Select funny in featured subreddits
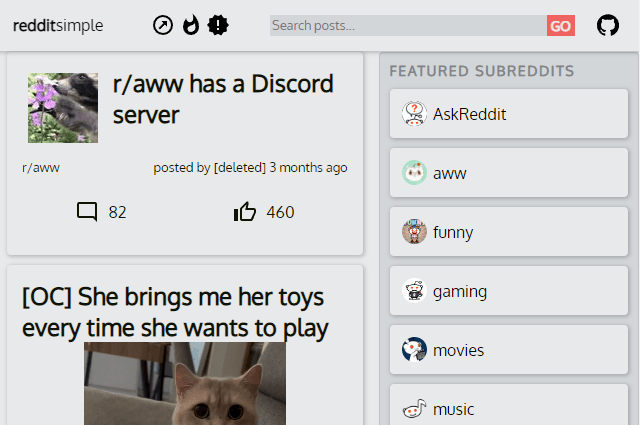The height and width of the screenshot is (425, 640). tap(509, 231)
